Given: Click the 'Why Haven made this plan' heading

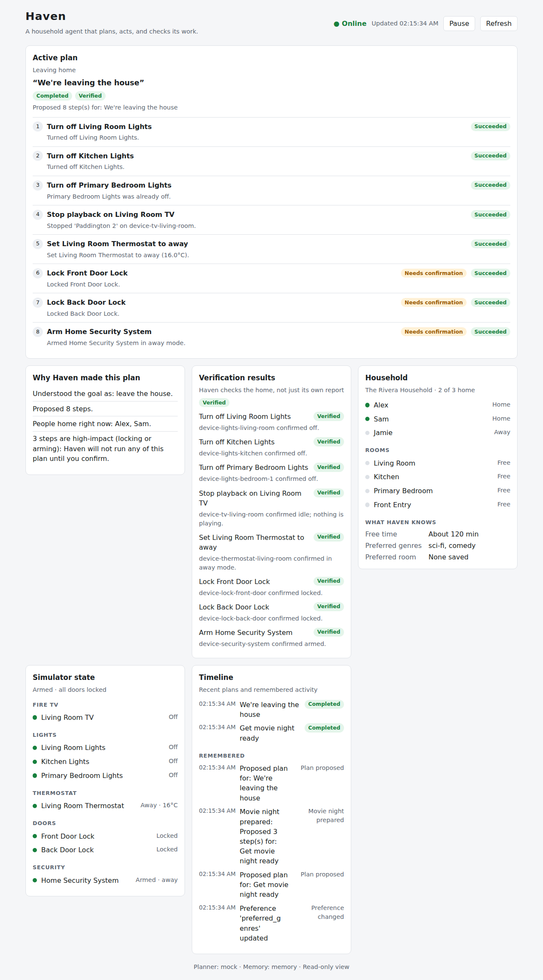Looking at the screenshot, I should pos(86,378).
